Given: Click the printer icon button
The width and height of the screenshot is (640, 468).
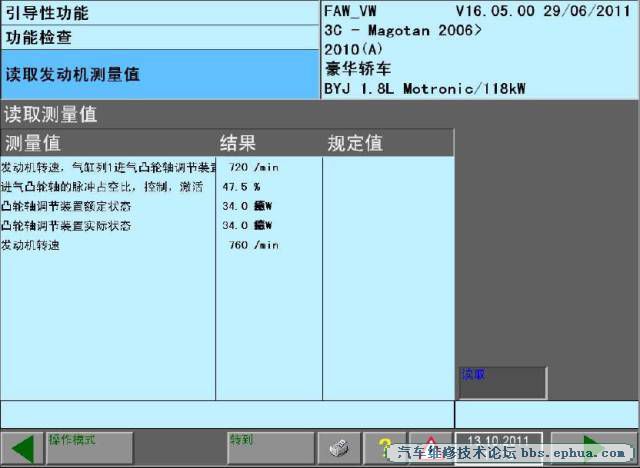Looking at the screenshot, I should click(339, 449).
